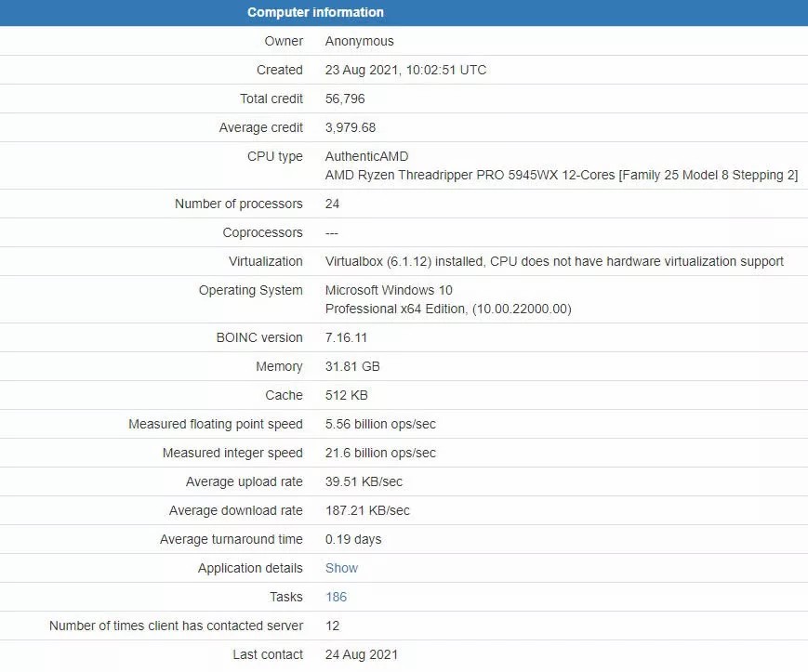Click the Professional x64 Edition build line
The image size is (808, 672).
coord(448,309)
